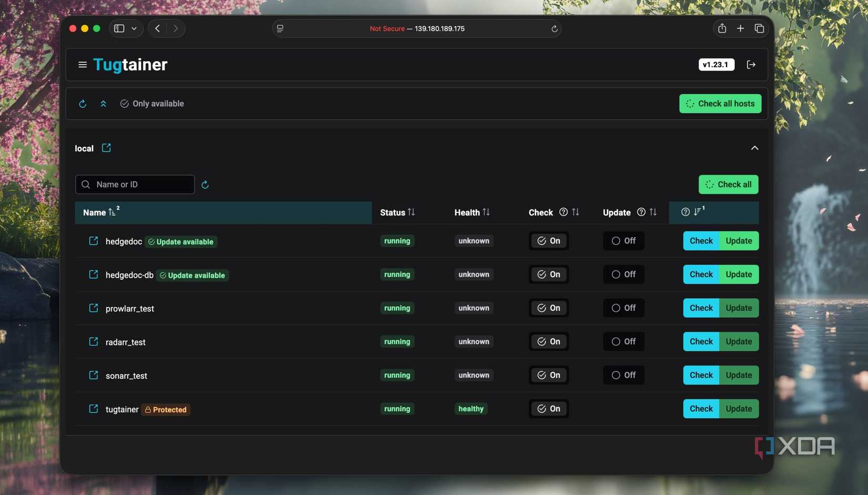Image resolution: width=868 pixels, height=495 pixels.
Task: Click the Check all hosts button
Action: (720, 103)
